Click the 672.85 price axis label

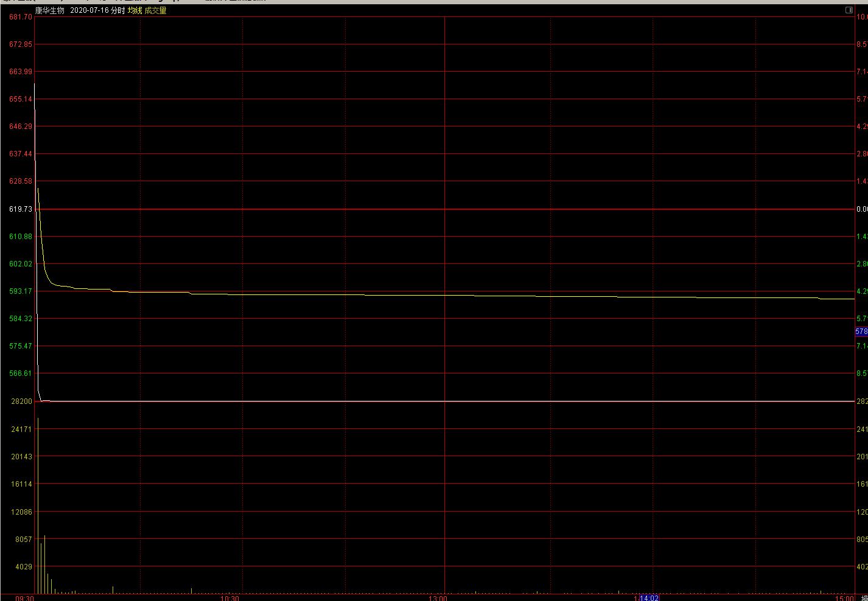coord(21,44)
